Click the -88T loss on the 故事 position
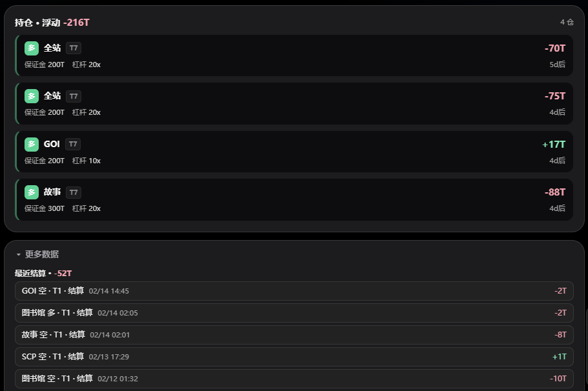588x391 pixels. pos(554,192)
